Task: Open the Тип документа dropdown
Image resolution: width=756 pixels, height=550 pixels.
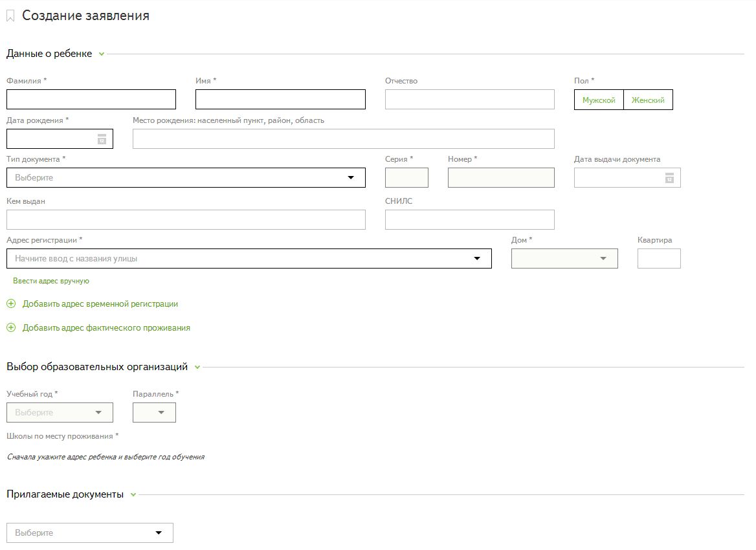Action: point(186,178)
